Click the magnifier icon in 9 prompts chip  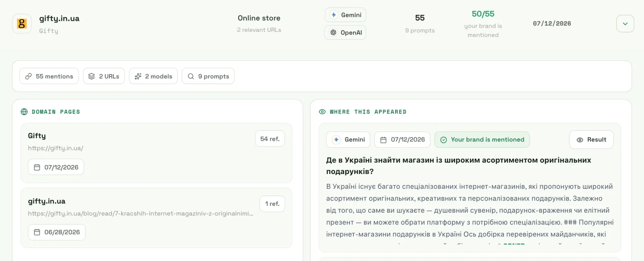click(191, 76)
